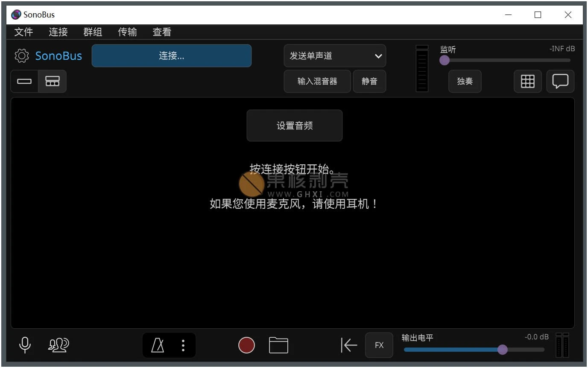Toggle the metronome
588x368 pixels.
pos(158,345)
